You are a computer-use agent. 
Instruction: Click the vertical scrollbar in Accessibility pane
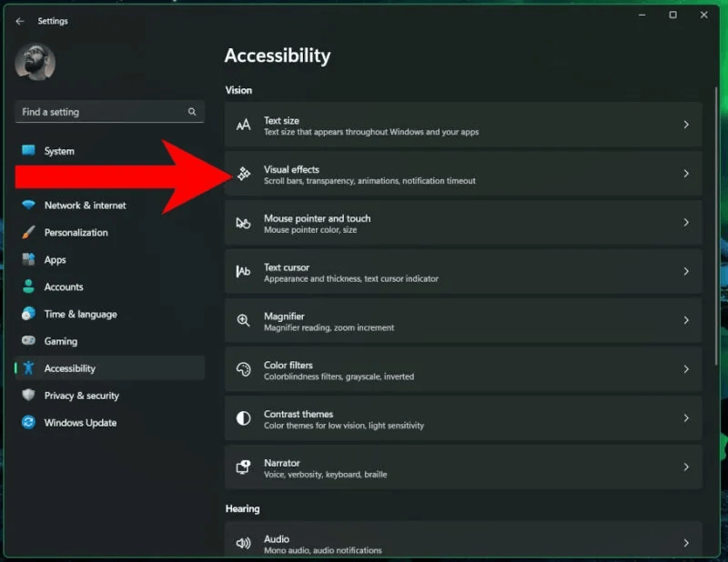(x=715, y=226)
